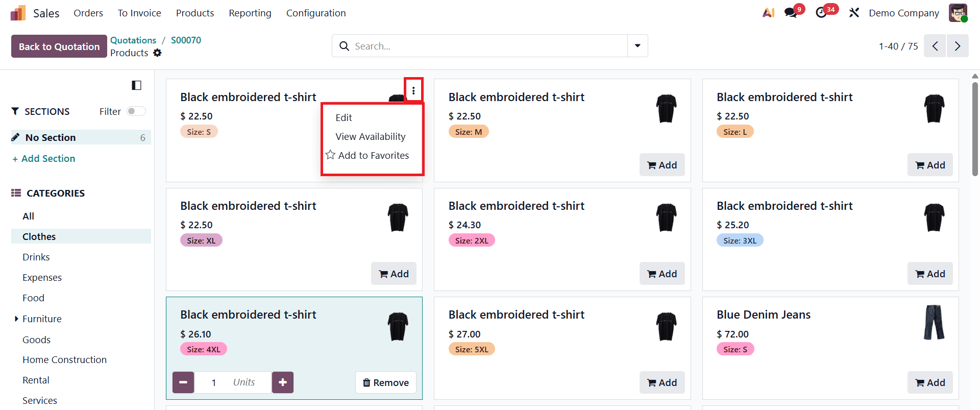The width and height of the screenshot is (980, 410).
Task: Open the messages icon showing 9 notifications
Action: tap(790, 12)
